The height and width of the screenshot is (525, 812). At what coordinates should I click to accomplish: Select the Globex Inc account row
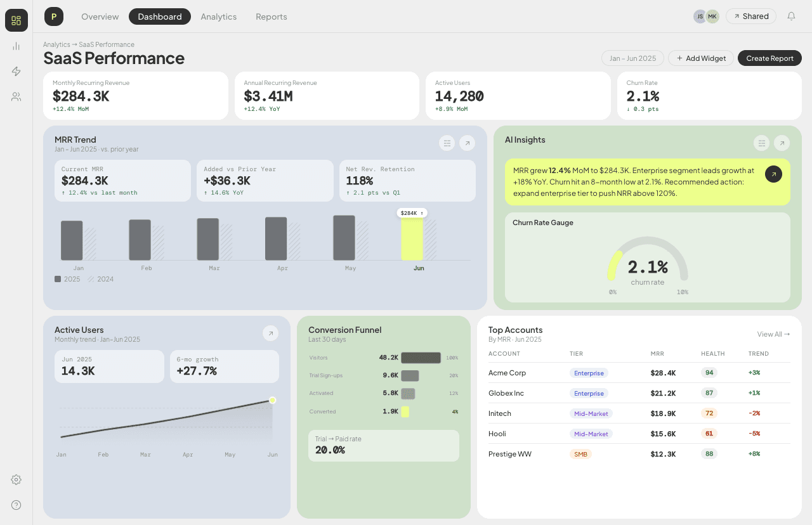pos(639,393)
